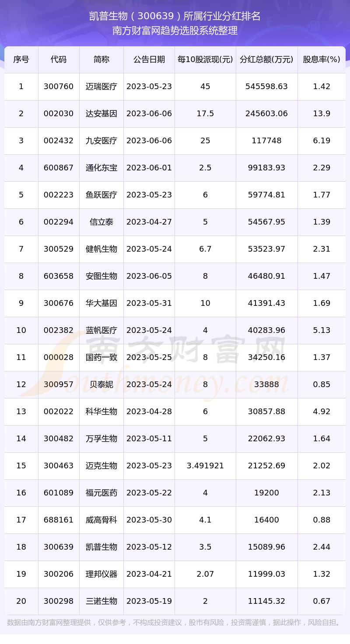Click the 13.9 dividend yield value
This screenshot has height=644, width=350.
322,114
